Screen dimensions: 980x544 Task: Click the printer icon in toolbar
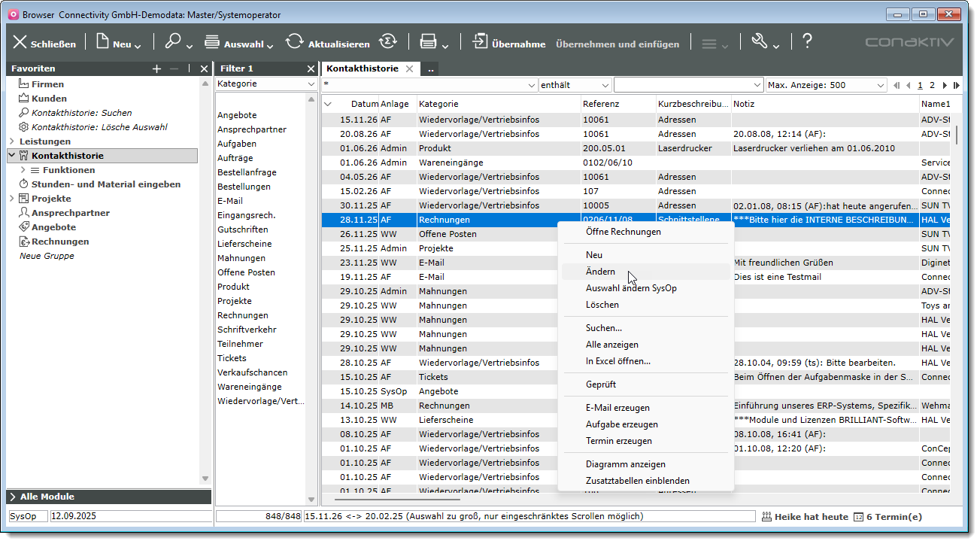[x=428, y=43]
